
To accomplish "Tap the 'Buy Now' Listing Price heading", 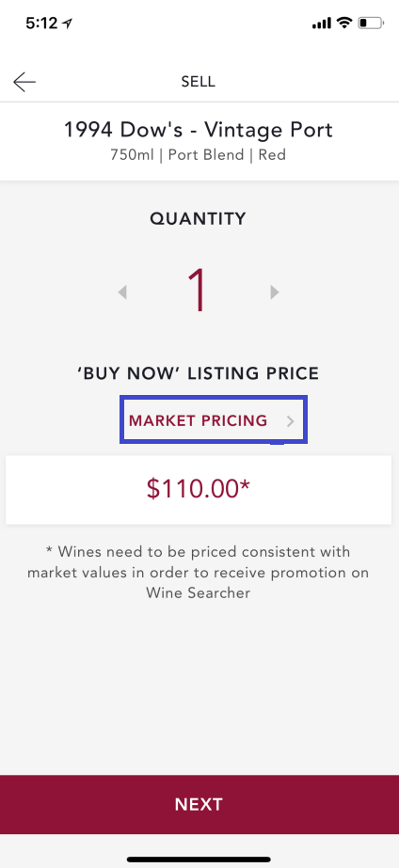I will [x=199, y=373].
